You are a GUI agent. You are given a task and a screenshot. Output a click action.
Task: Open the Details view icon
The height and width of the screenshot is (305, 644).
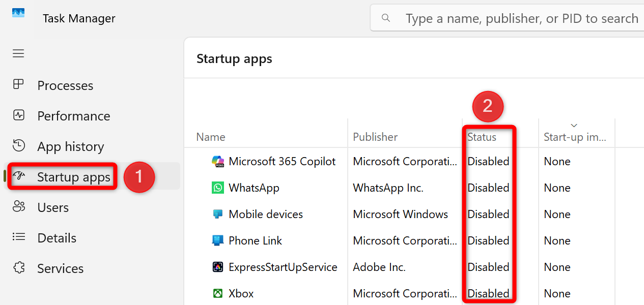[18, 237]
